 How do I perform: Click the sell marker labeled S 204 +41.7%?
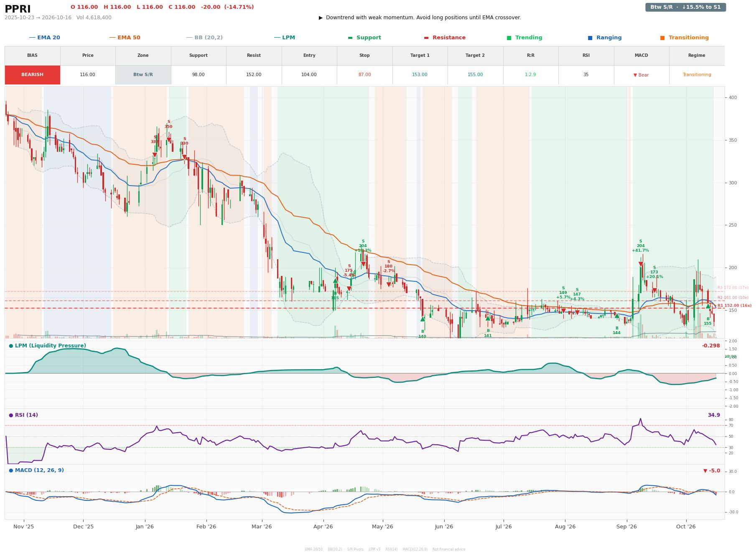[641, 264]
